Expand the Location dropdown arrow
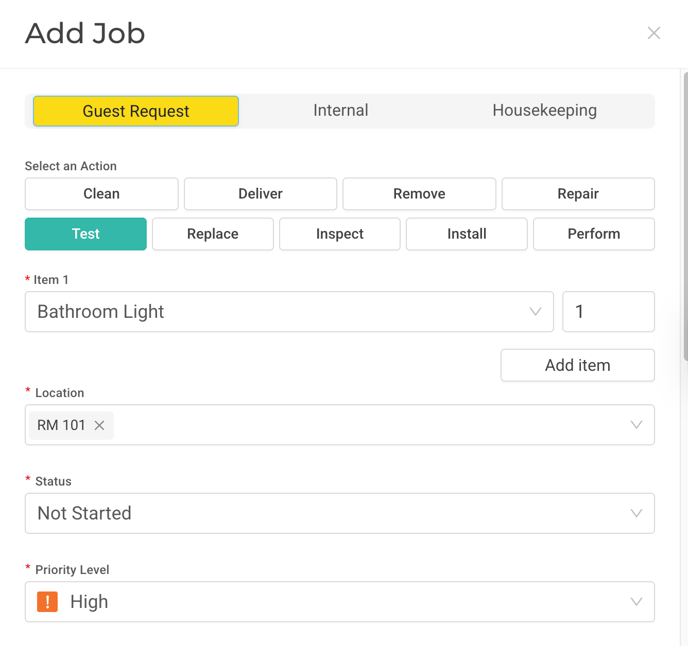The image size is (688, 646). click(636, 425)
